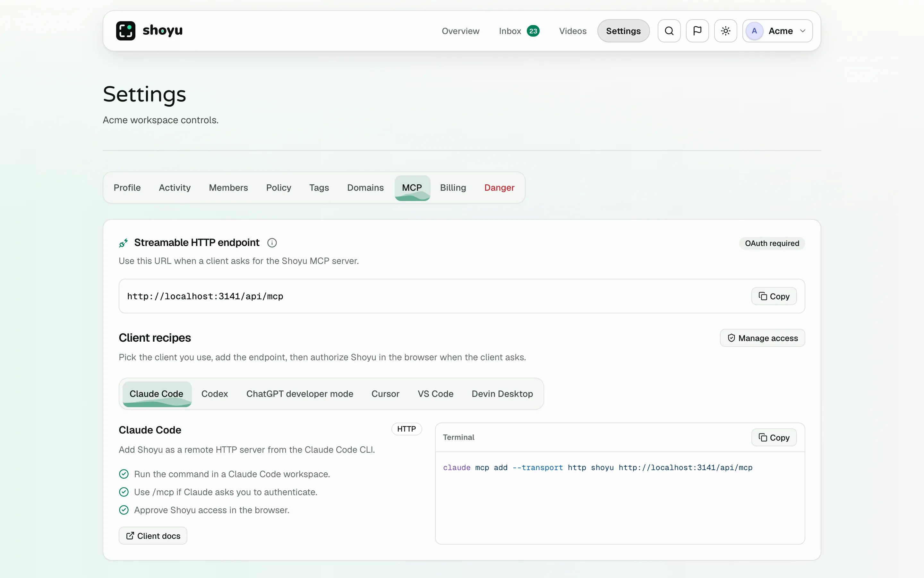Open the Inbox navigation item
The height and width of the screenshot is (578, 924).
pos(510,31)
